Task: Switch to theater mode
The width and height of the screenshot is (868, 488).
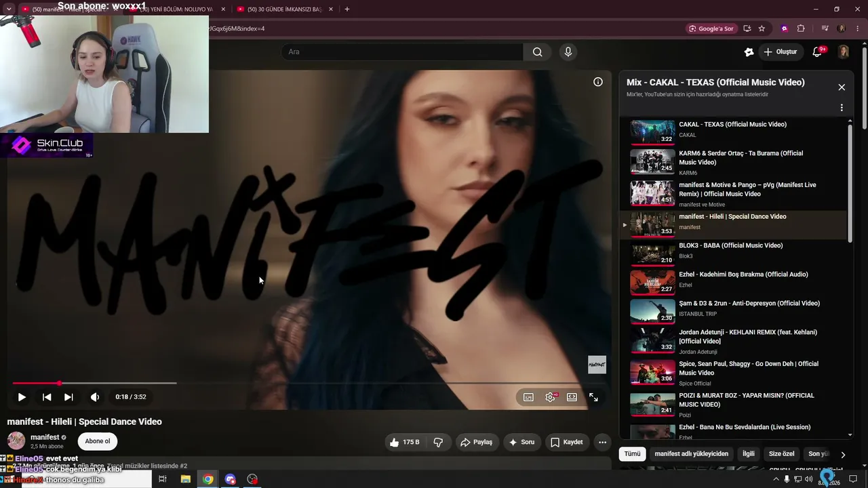Action: click(572, 397)
